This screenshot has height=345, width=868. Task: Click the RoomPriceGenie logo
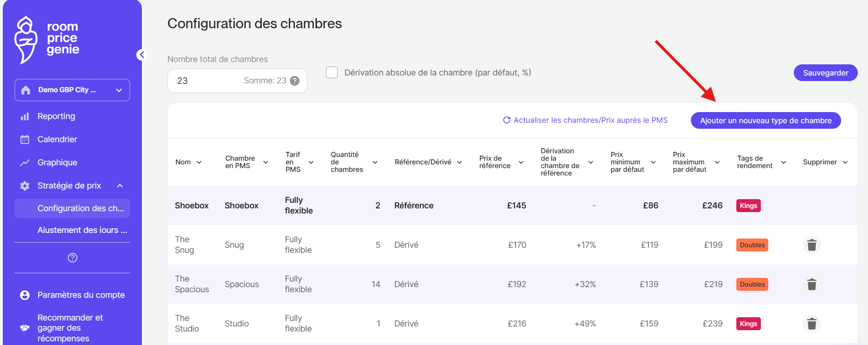click(x=47, y=39)
